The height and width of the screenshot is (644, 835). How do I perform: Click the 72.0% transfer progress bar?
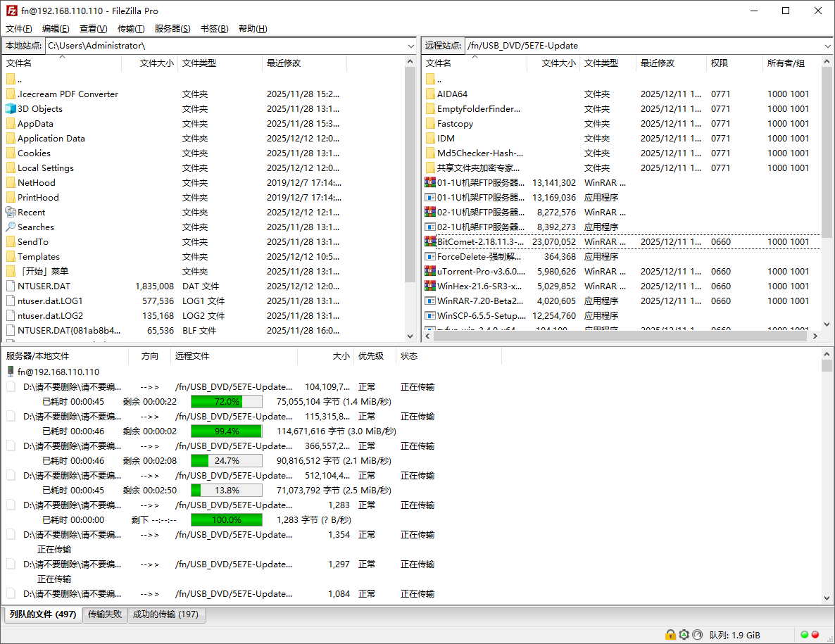pos(226,401)
